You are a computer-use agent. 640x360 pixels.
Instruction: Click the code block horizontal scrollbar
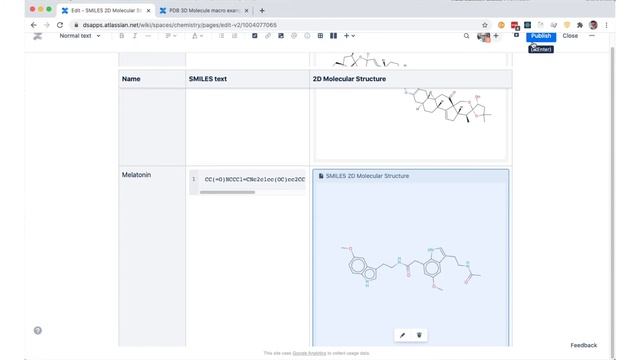[227, 192]
